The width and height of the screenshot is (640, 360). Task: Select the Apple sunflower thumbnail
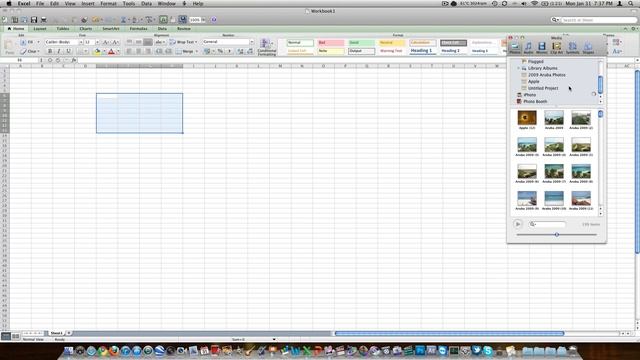(x=527, y=118)
